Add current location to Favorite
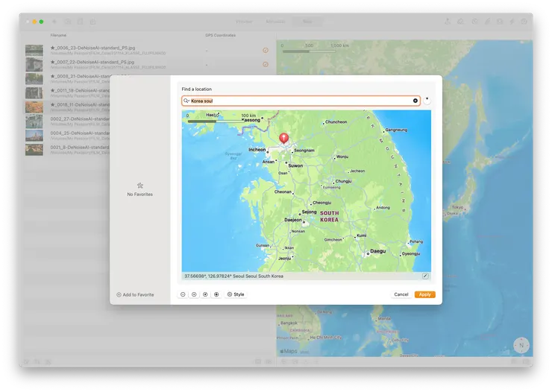This screenshot has width=552, height=392. [135, 294]
